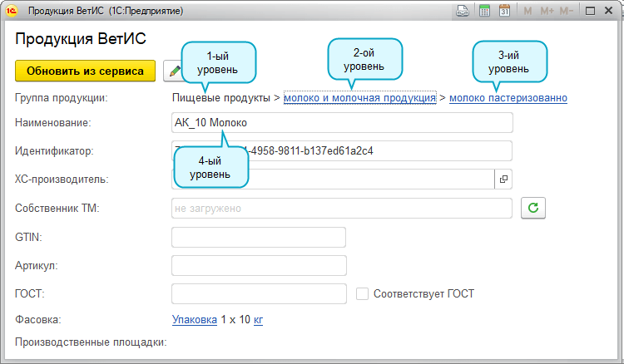Screen dimensions: 624x364
Task: Click the Пищевые продукты text
Action: (221, 98)
